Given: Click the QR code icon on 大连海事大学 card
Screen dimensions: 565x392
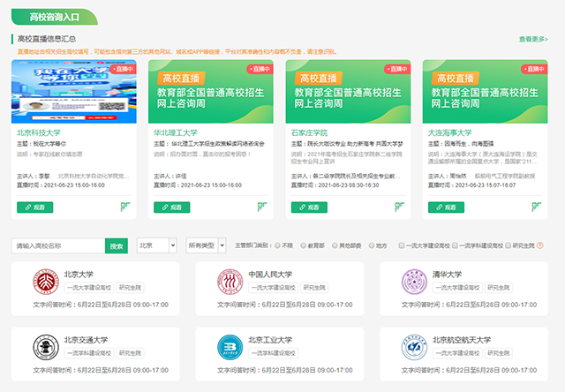Looking at the screenshot, I should [535, 207].
